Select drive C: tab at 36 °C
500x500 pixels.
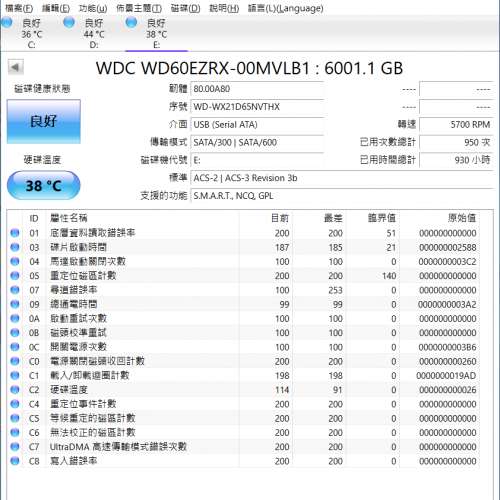(31, 33)
